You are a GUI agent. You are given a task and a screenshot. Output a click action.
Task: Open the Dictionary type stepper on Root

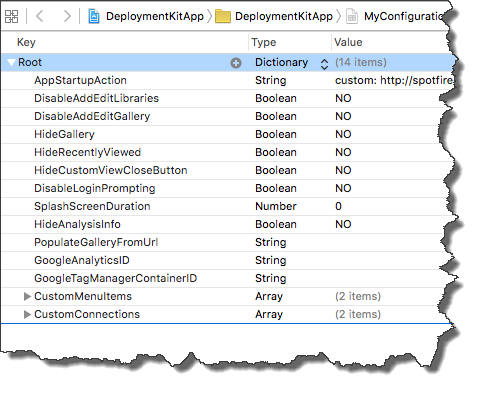coord(324,64)
